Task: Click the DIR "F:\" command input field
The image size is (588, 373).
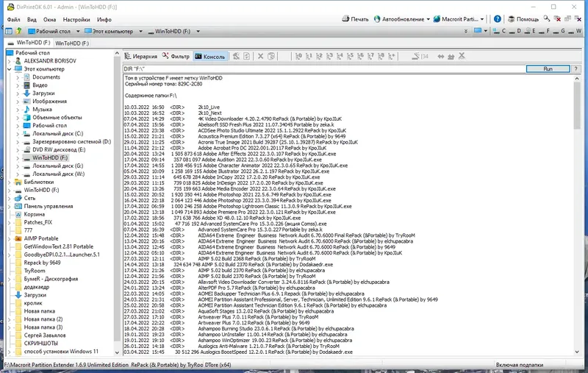Action: [324, 68]
